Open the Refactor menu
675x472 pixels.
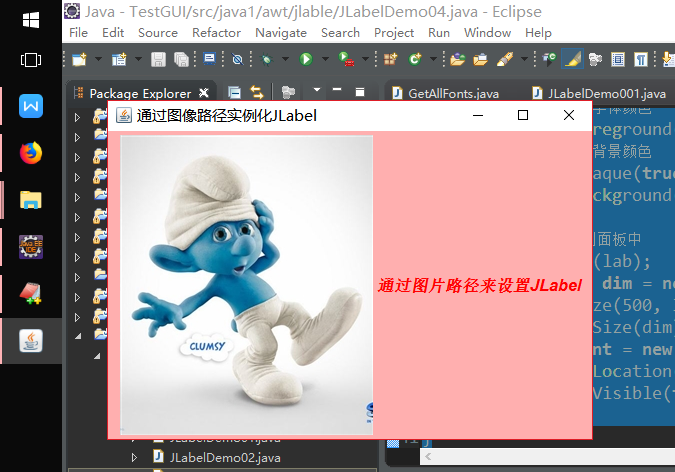[x=217, y=33]
